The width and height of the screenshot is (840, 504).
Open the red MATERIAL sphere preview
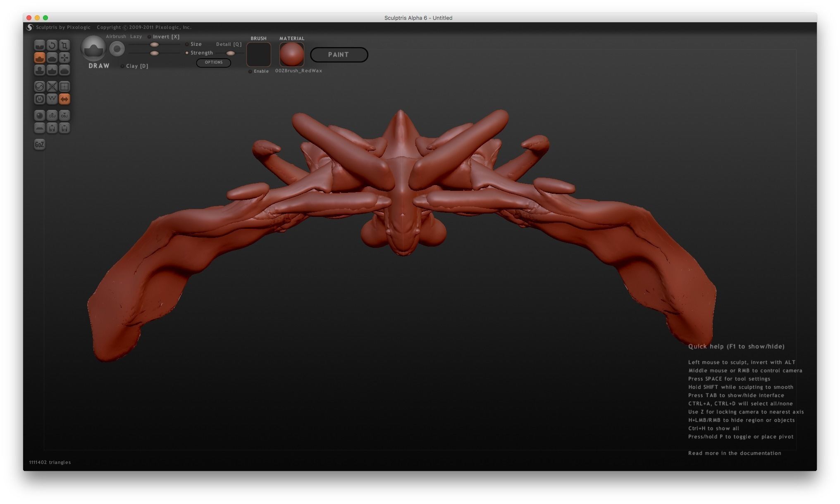click(x=292, y=55)
